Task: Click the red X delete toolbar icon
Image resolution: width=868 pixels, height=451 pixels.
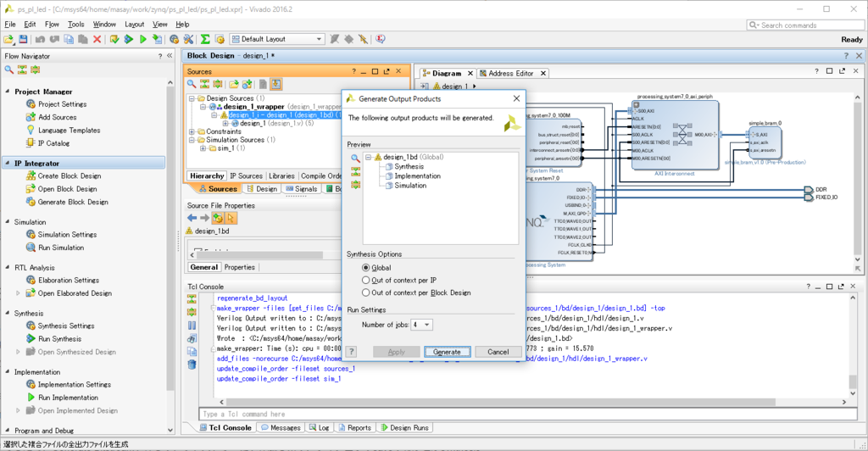Action: [x=97, y=39]
